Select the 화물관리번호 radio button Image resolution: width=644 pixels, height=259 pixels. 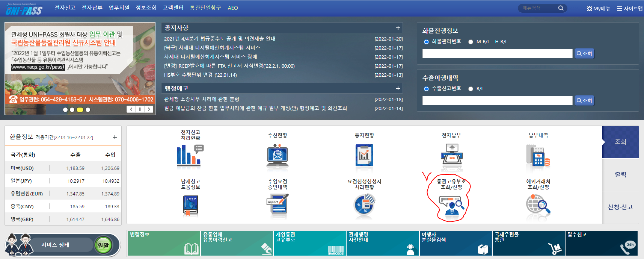tap(426, 42)
